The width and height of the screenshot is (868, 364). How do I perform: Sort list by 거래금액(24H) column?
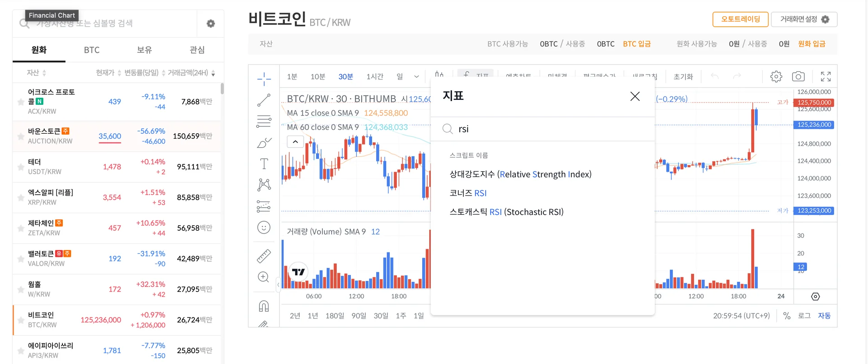click(191, 73)
